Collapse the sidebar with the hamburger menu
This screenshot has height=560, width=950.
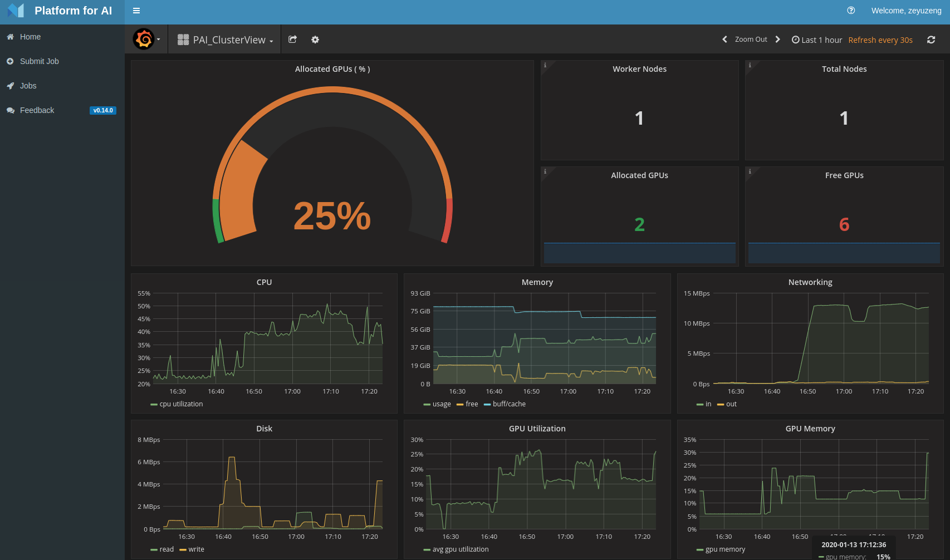136,11
